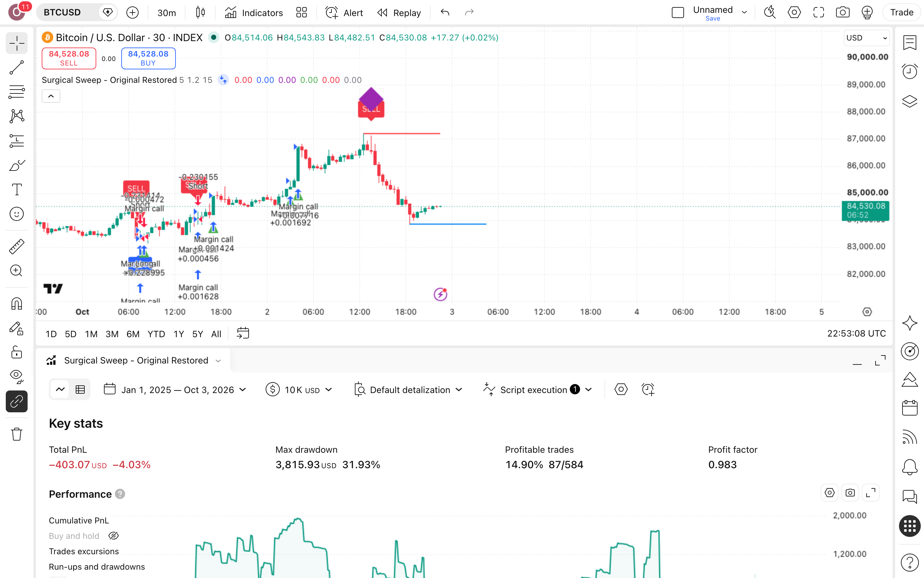Open chart settings hexagon in top bar

click(794, 13)
